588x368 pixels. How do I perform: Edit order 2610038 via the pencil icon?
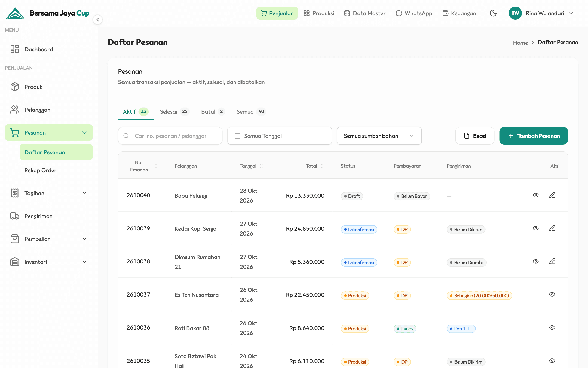point(552,261)
